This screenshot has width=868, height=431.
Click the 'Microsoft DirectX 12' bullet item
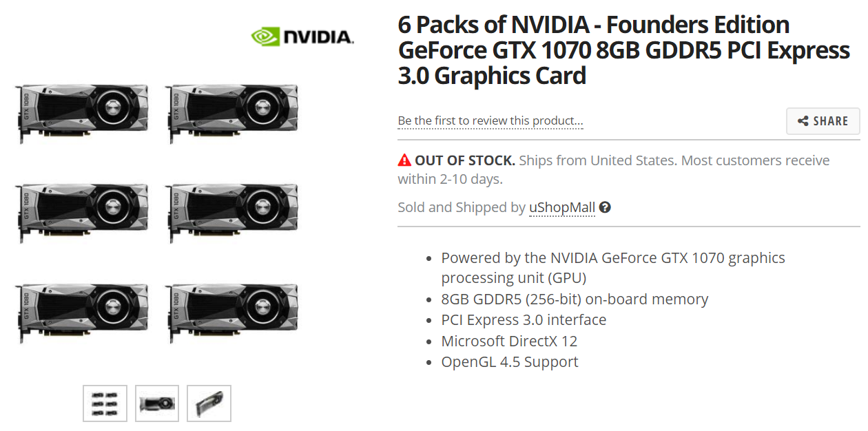click(x=509, y=341)
